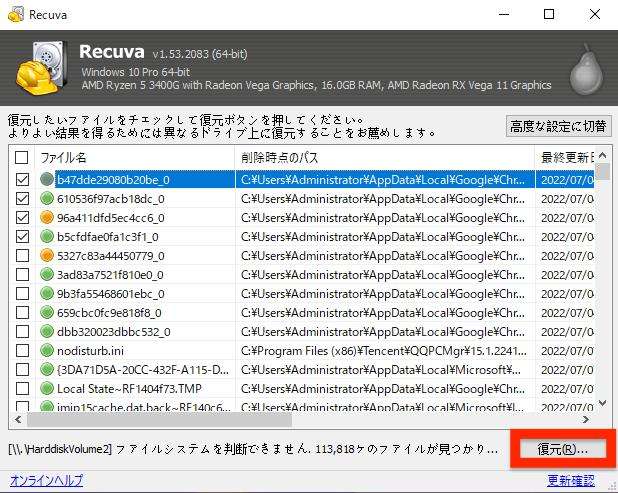
Task: Click the Piriform pear logo
Action: point(586,70)
